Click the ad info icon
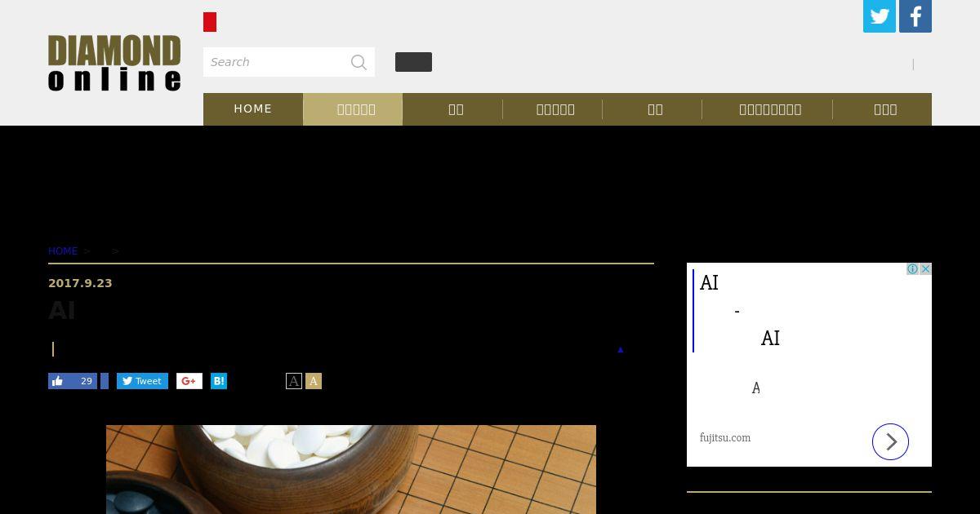Screen dimensions: 980x514 [x=912, y=269]
